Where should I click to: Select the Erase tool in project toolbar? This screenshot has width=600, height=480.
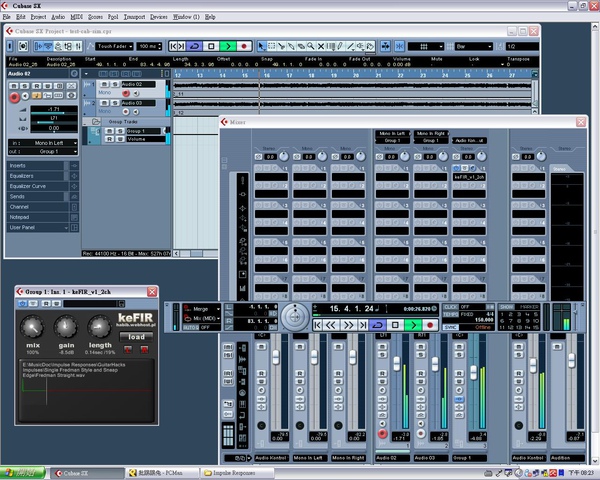click(302, 46)
